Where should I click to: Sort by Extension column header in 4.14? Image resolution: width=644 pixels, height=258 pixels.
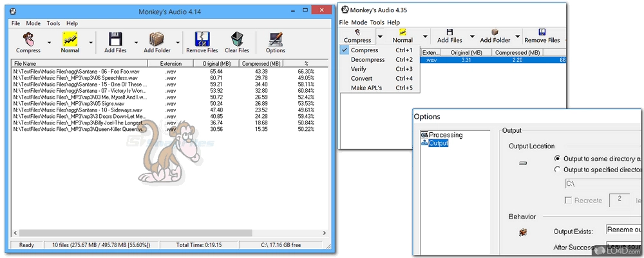point(171,64)
